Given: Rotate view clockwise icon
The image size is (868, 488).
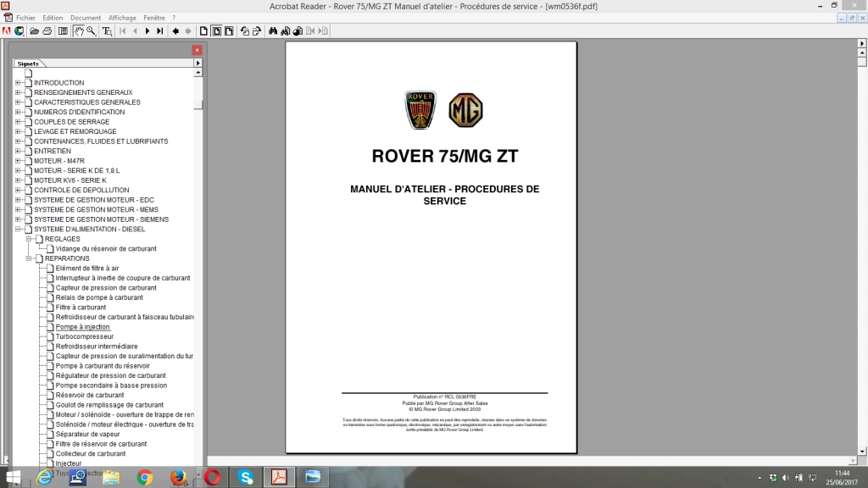Looking at the screenshot, I should 257,31.
